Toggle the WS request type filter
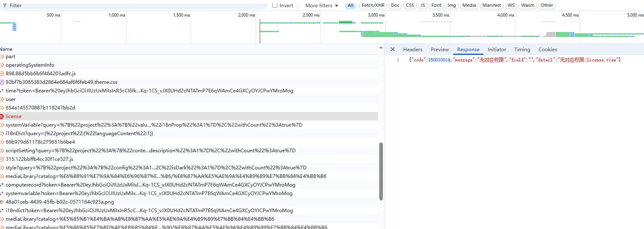 tap(511, 6)
